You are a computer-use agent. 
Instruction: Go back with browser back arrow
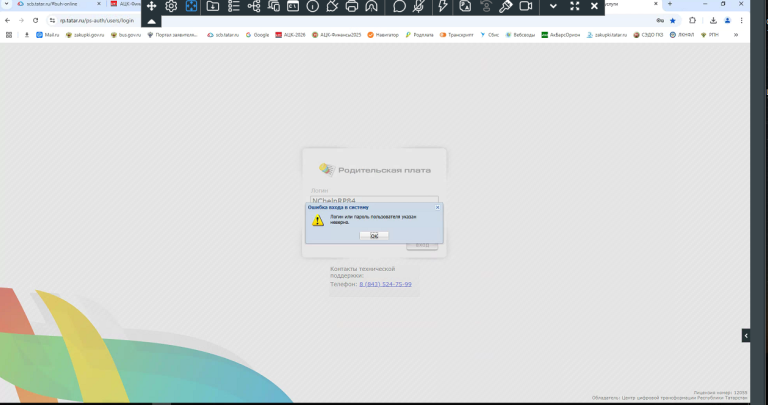pos(7,21)
